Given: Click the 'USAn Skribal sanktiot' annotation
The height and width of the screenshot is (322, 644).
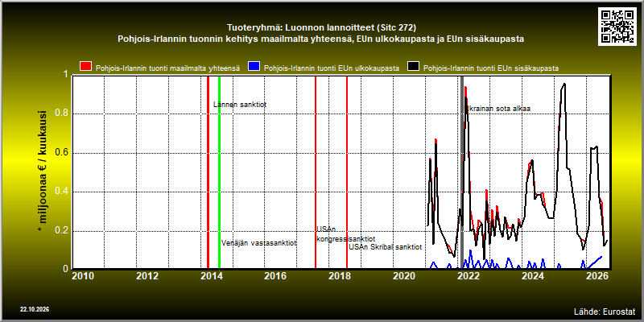Looking at the screenshot, I should click(x=386, y=247).
